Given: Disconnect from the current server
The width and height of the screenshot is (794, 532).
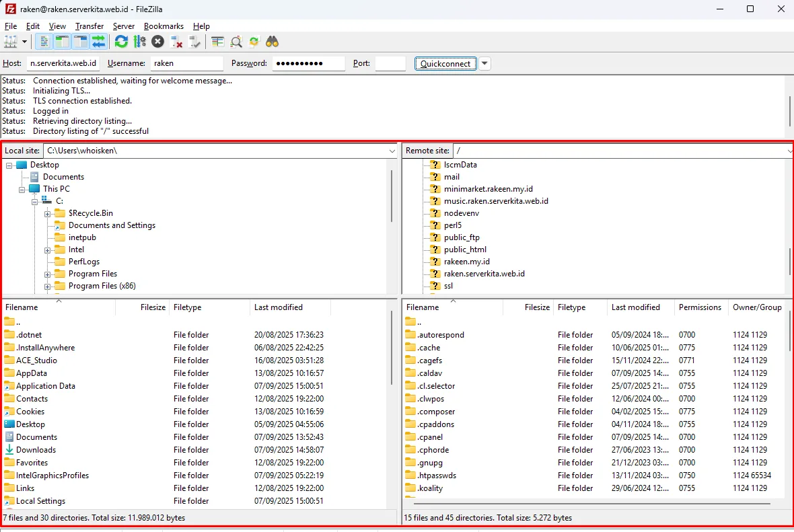Looking at the screenshot, I should (177, 42).
